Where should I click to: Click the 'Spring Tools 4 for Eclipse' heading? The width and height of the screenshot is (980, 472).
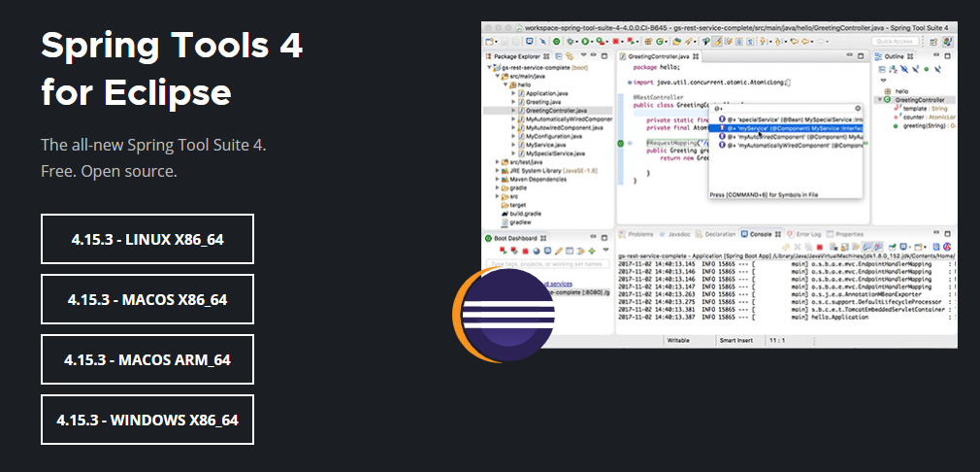(x=172, y=69)
